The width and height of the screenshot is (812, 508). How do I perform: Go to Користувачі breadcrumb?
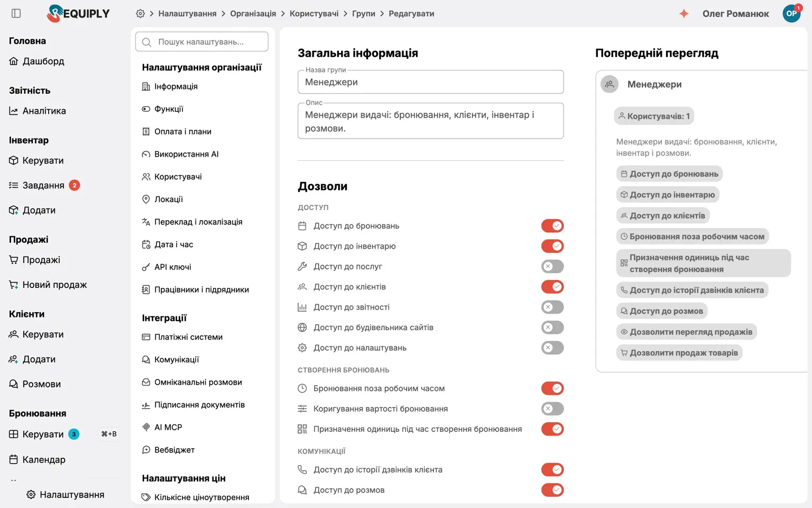tap(314, 14)
